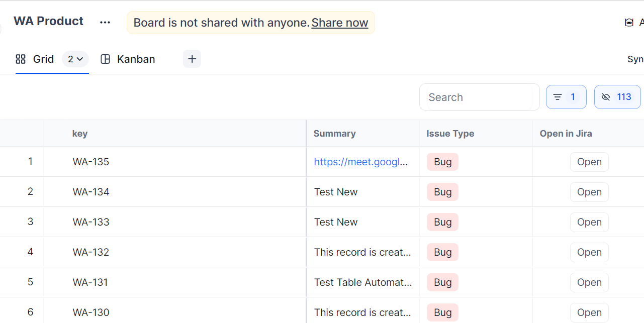Screen dimensions: 644x323
Task: Click the Grid view icon
Action: (21, 59)
